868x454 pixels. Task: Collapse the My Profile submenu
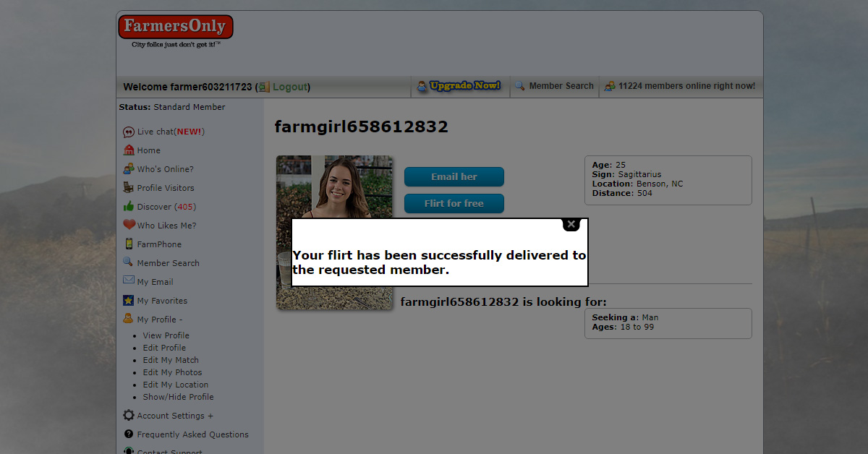(x=160, y=320)
